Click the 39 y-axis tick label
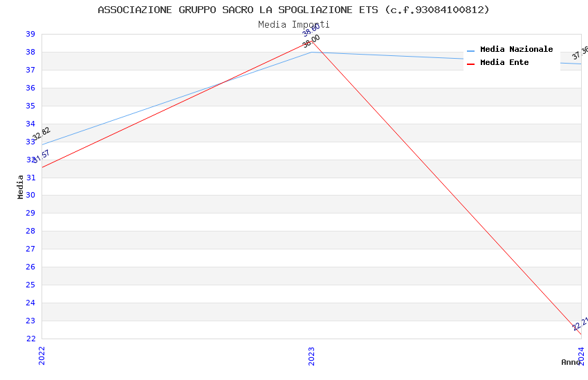The image size is (588, 380). coord(30,34)
